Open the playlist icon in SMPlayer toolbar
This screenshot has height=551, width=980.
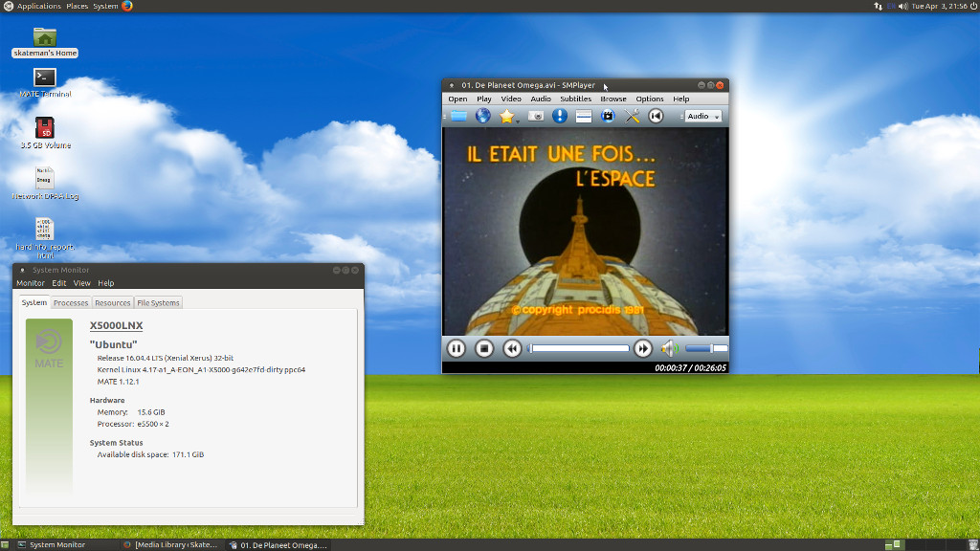584,116
